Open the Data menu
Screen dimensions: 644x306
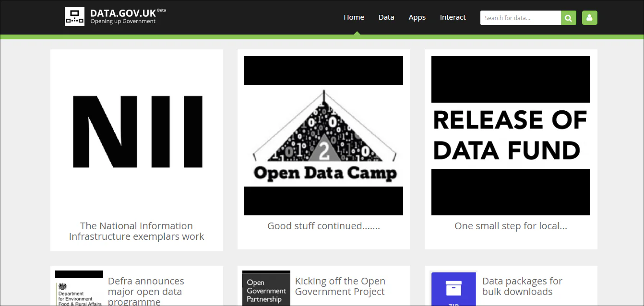386,17
